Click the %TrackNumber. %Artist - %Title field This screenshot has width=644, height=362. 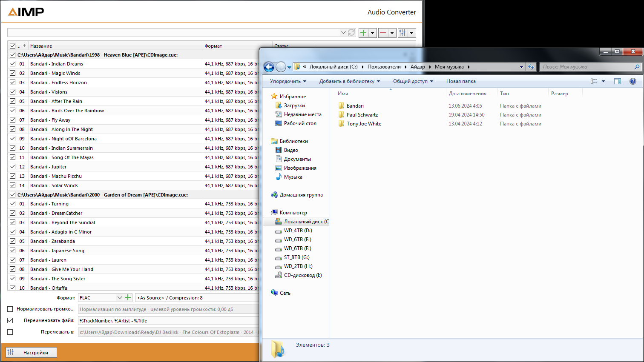click(x=169, y=321)
